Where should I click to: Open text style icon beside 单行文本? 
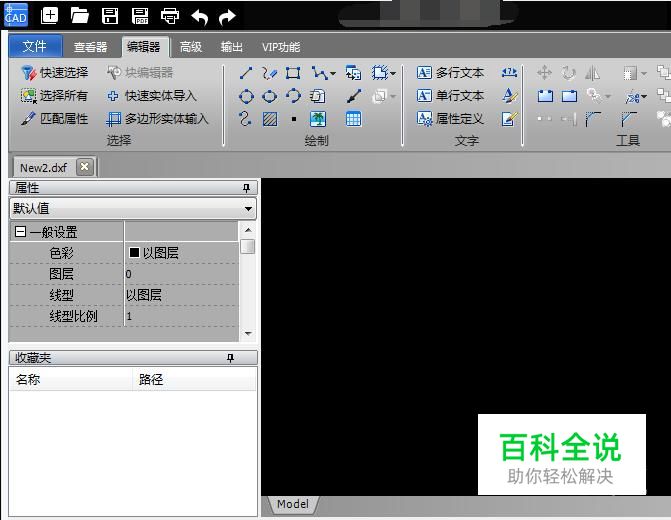coord(509,95)
